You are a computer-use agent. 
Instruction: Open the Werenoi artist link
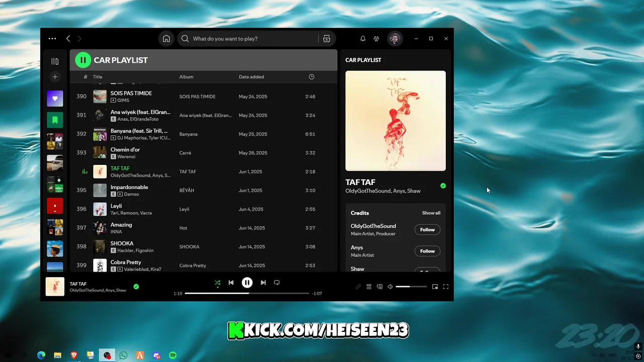point(126,156)
